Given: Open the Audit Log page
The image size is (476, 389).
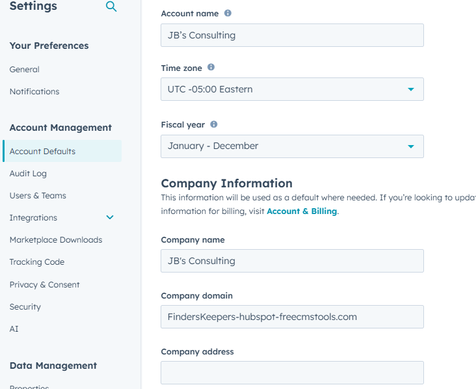Looking at the screenshot, I should [x=28, y=173].
